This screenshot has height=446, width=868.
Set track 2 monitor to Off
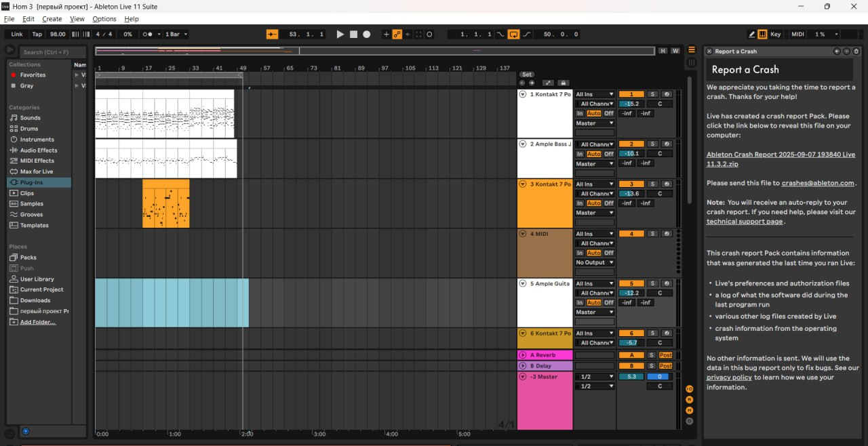point(609,154)
